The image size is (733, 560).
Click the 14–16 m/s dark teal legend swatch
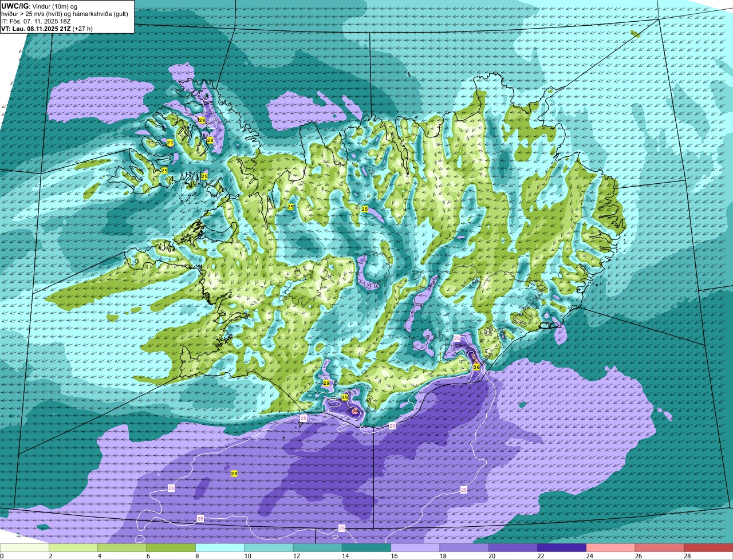click(366, 548)
